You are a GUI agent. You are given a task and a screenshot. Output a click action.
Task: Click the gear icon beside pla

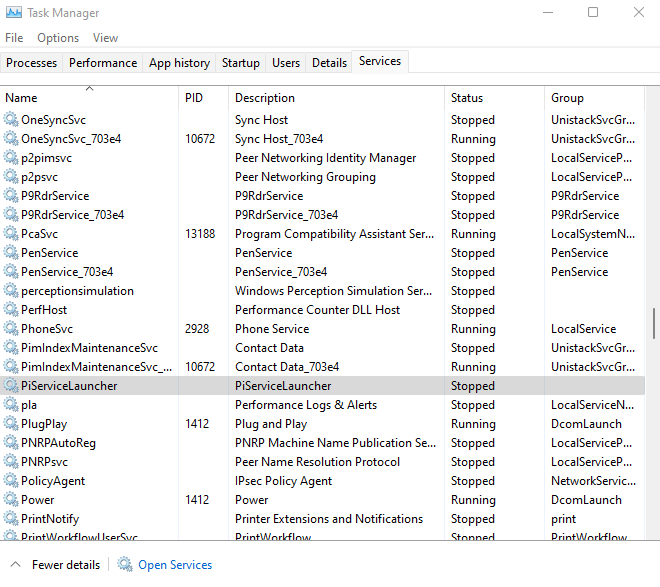(11, 404)
